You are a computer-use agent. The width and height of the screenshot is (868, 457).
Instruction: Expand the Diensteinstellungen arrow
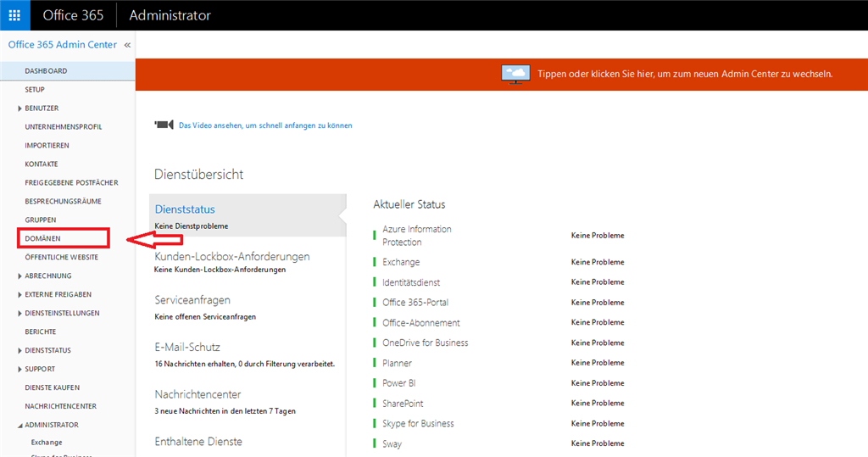(x=20, y=314)
